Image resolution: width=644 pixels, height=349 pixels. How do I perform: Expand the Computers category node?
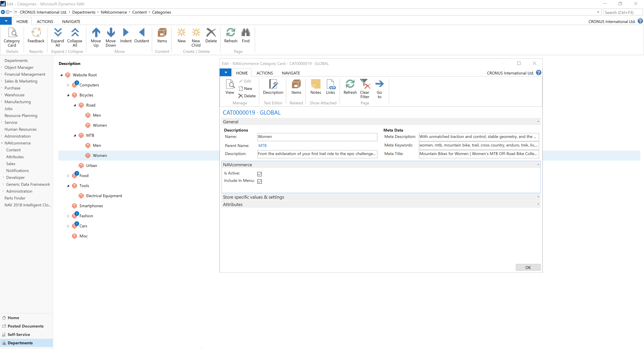tap(68, 85)
